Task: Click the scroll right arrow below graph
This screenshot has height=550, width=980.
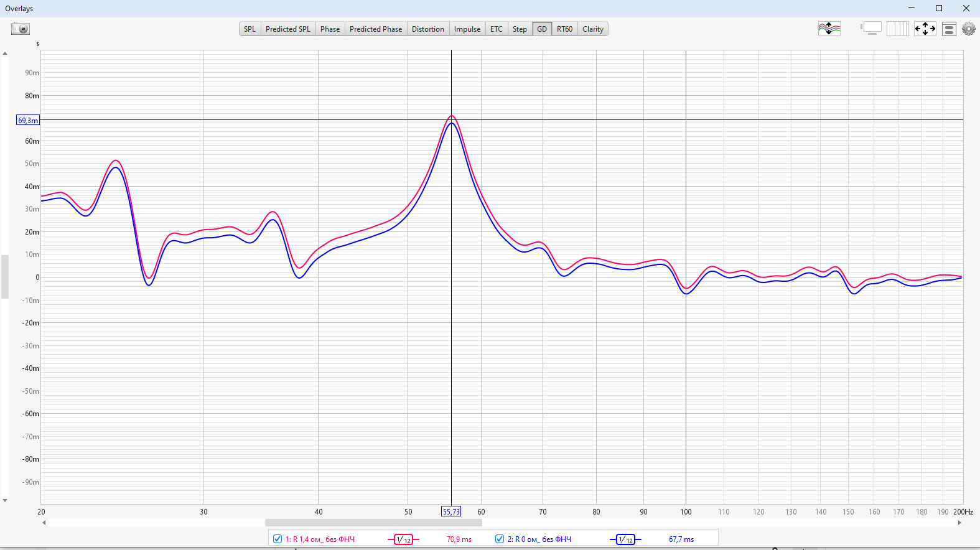Action: (x=959, y=523)
